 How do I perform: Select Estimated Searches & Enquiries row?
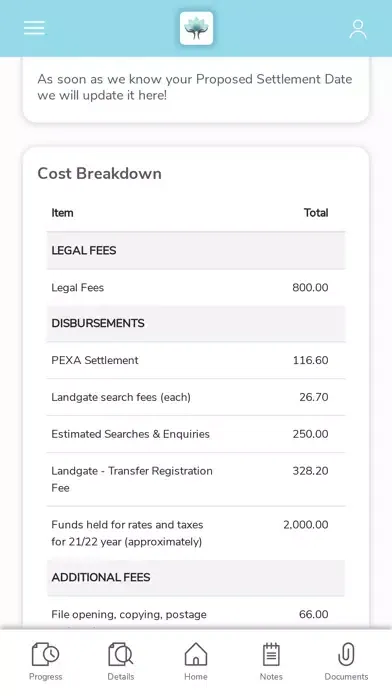[x=196, y=434]
